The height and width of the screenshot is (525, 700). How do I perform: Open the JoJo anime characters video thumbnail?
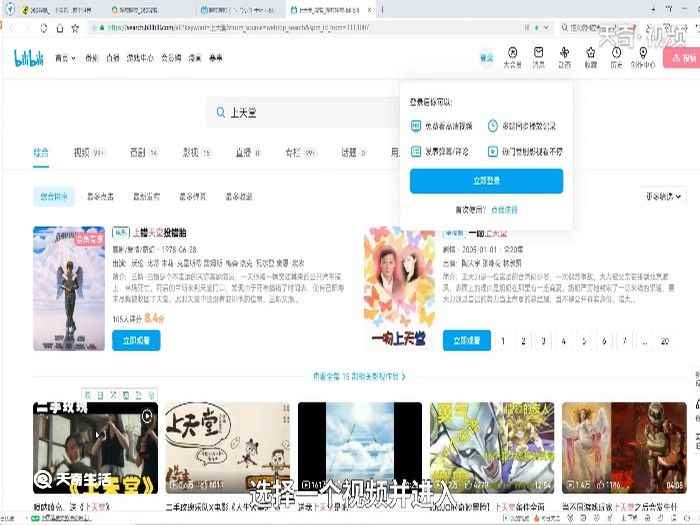click(x=492, y=448)
